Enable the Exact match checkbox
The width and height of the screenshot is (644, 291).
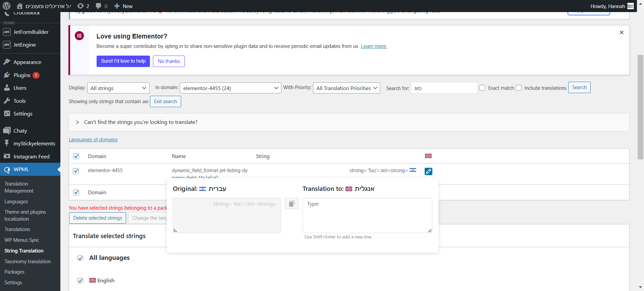point(482,88)
